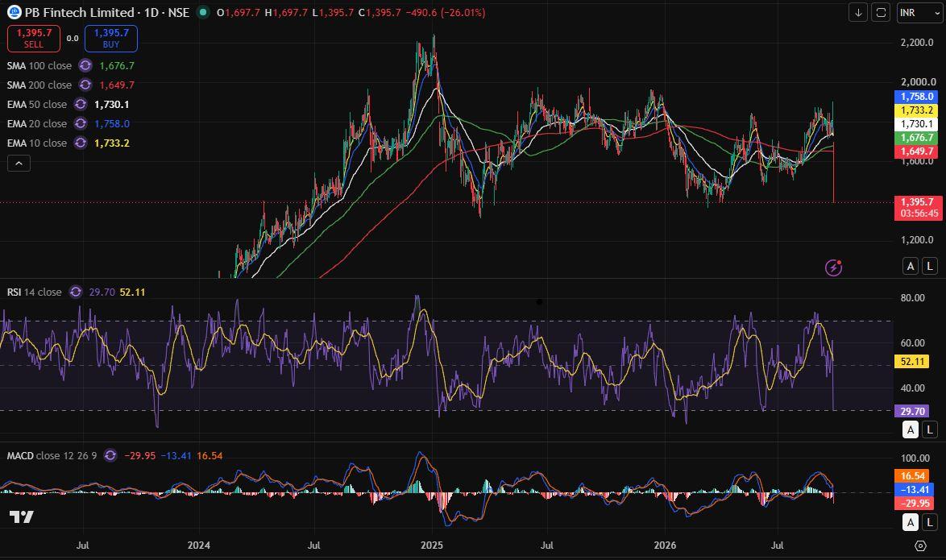Screen dimensions: 946x560
Task: Click refresh icon beside SMA 200
Action: click(x=85, y=85)
